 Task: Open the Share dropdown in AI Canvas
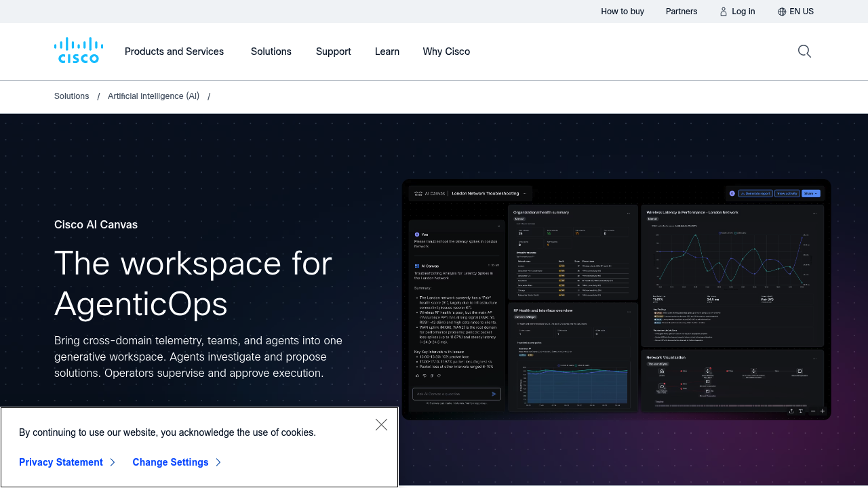tap(810, 193)
